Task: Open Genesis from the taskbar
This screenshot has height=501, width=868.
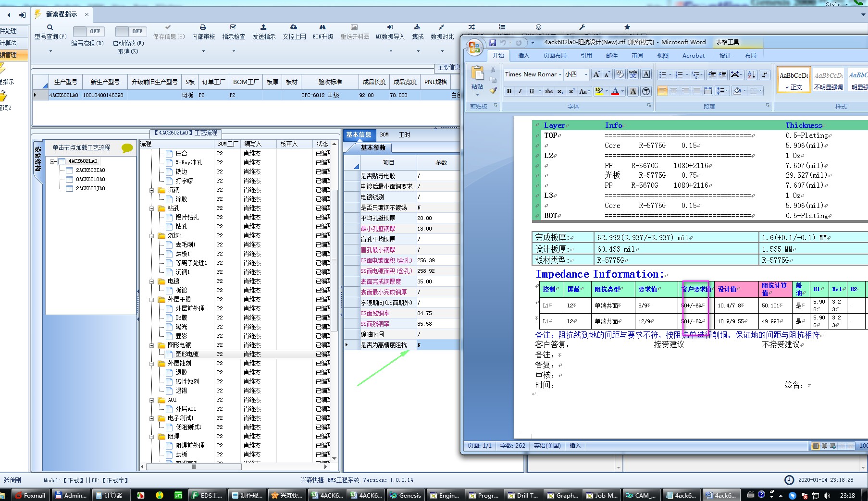Action: (405, 495)
